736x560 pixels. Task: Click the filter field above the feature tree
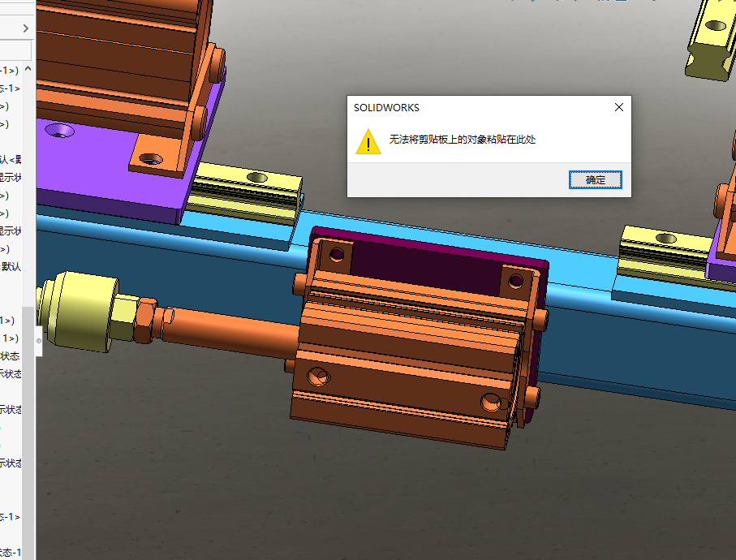[15, 51]
